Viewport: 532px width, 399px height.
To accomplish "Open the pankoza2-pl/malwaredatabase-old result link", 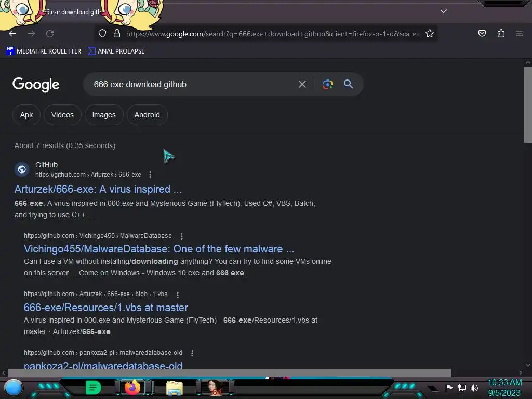I will click(x=103, y=365).
